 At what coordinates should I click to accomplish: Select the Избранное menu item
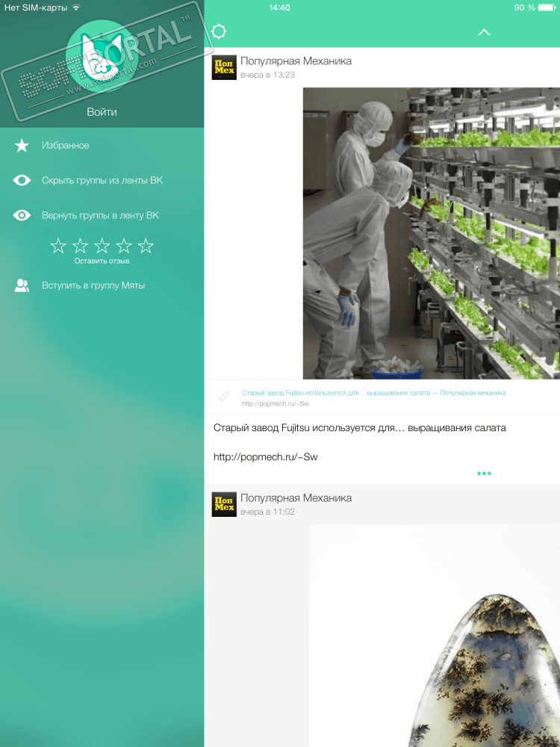point(102,146)
